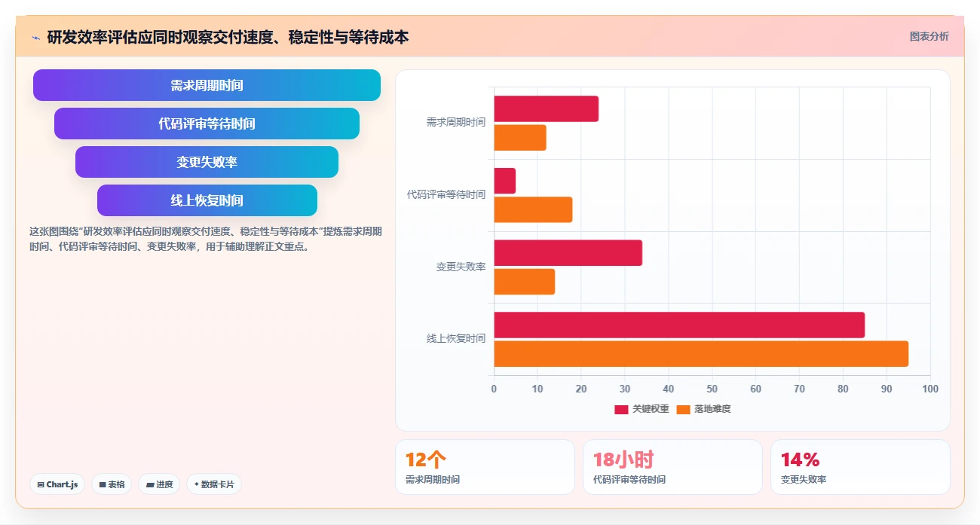Screen dimensions: 980x525
Task: Click the red 需求周期时间 bar
Action: click(546, 108)
